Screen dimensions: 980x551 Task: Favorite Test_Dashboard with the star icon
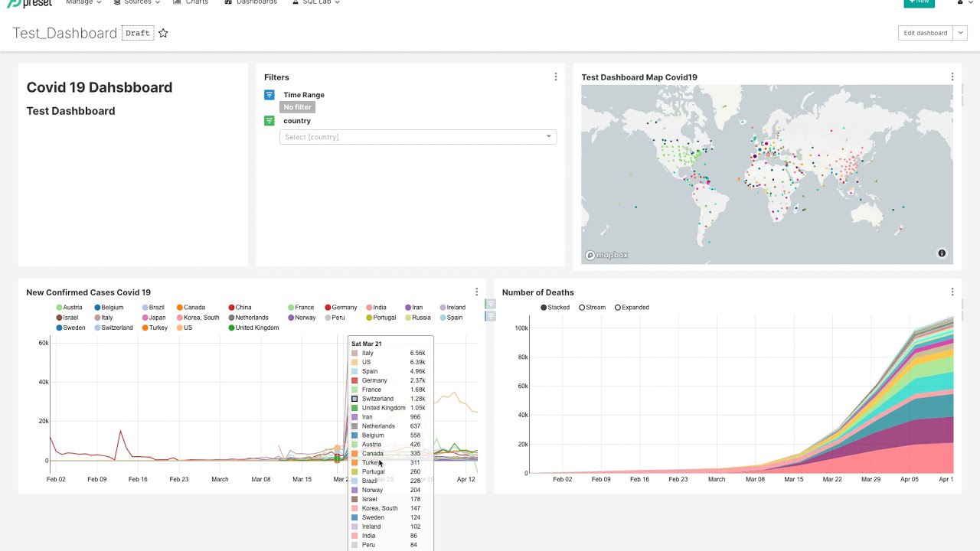pyautogui.click(x=163, y=33)
